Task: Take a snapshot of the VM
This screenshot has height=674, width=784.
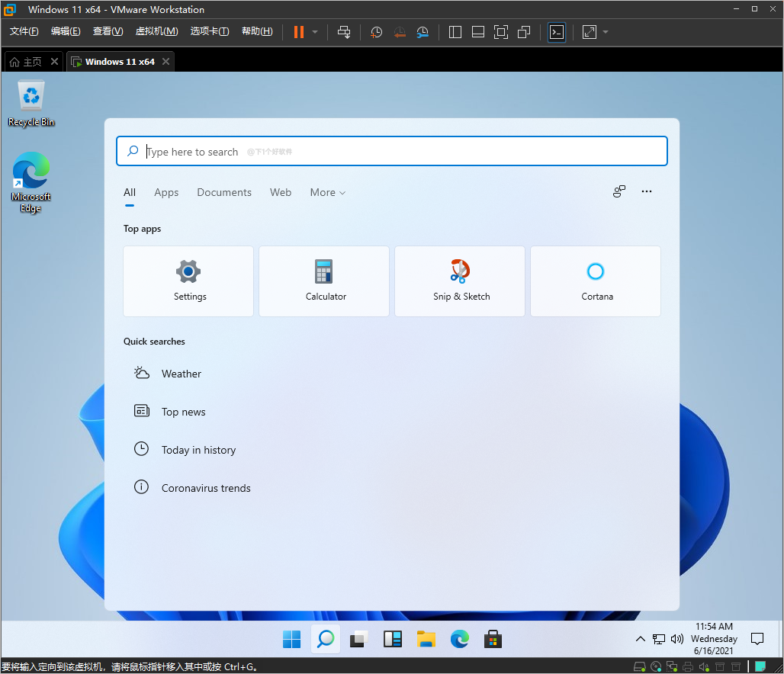Action: (x=375, y=32)
